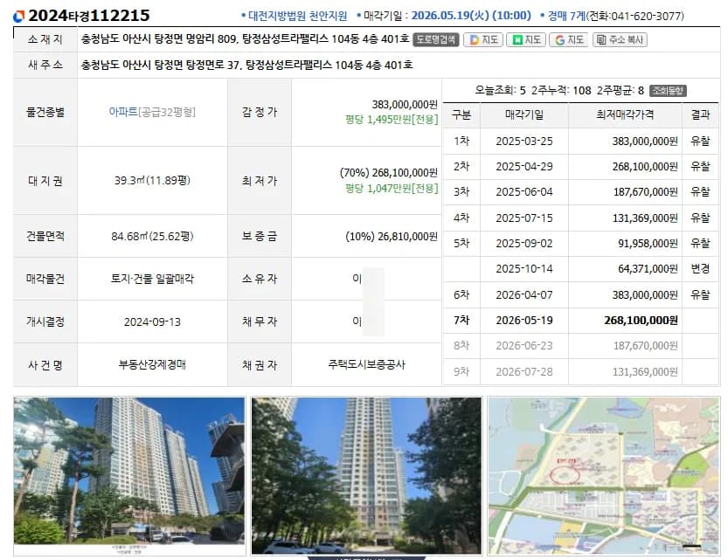This screenshot has width=728, height=560.
Task: Click 토지·건물 일괄매각 value
Action: tap(152, 279)
